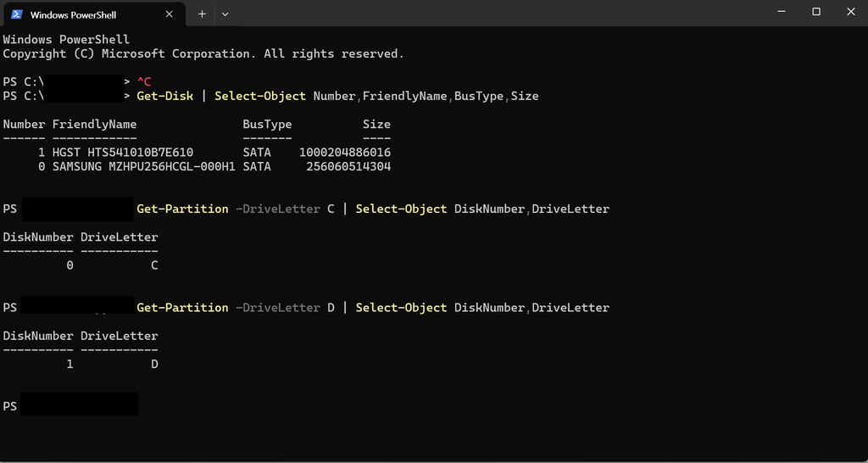Click the Get-Disk command text
Viewport: 868px width, 463px height.
pyautogui.click(x=165, y=97)
